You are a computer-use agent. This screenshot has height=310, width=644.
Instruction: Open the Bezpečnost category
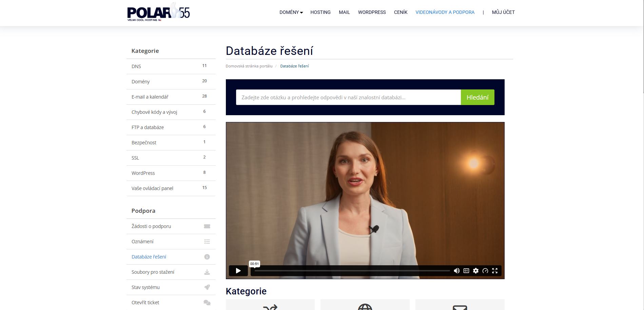click(171, 143)
